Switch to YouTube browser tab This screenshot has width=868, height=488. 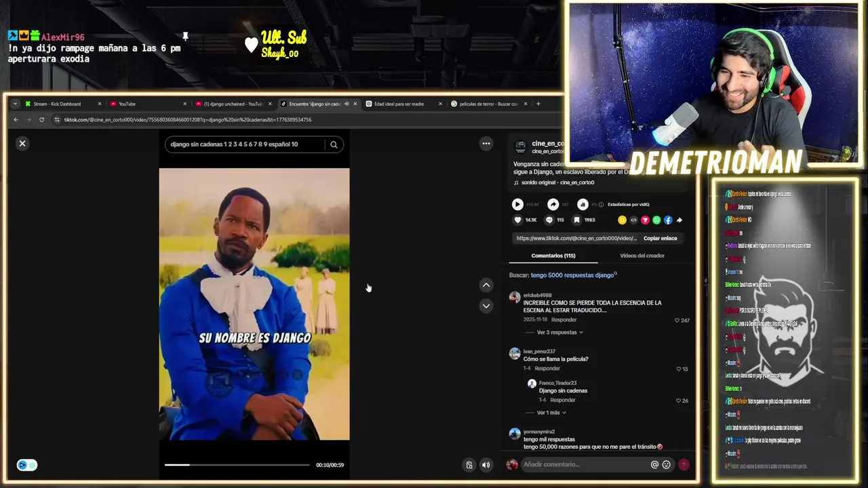[147, 104]
